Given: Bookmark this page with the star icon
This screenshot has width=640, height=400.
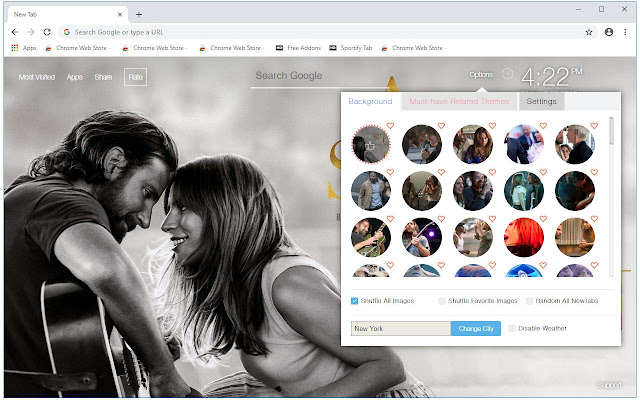Looking at the screenshot, I should coord(589,32).
